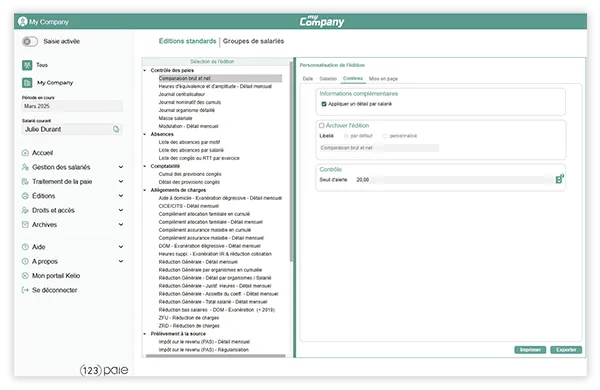Screen dimensions: 600x390
Task: Click the Période en cours field Mars 2025
Action: coord(72,106)
